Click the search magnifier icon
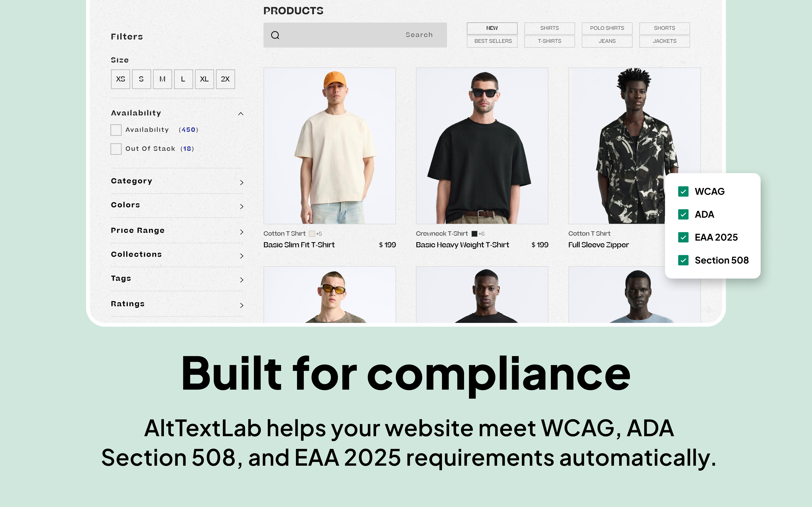812x507 pixels. [275, 35]
